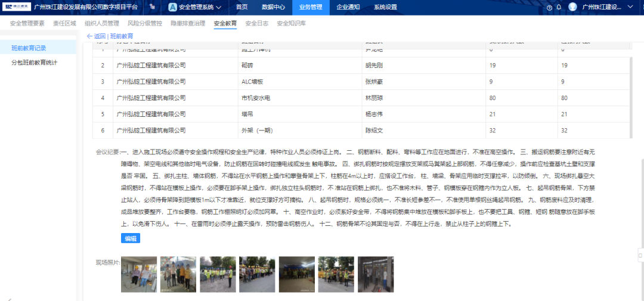
Task: Switch to the 安全日志 tab
Action: point(256,23)
